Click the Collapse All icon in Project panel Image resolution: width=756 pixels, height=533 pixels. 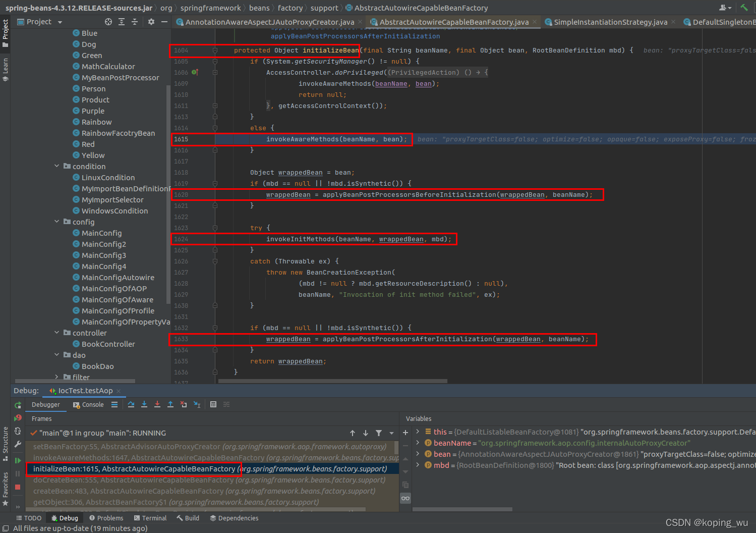point(135,22)
